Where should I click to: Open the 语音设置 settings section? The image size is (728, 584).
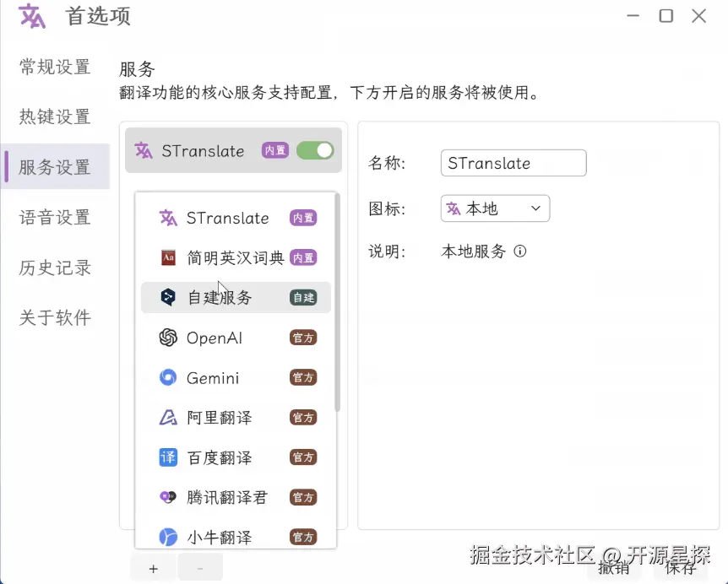[x=54, y=217]
